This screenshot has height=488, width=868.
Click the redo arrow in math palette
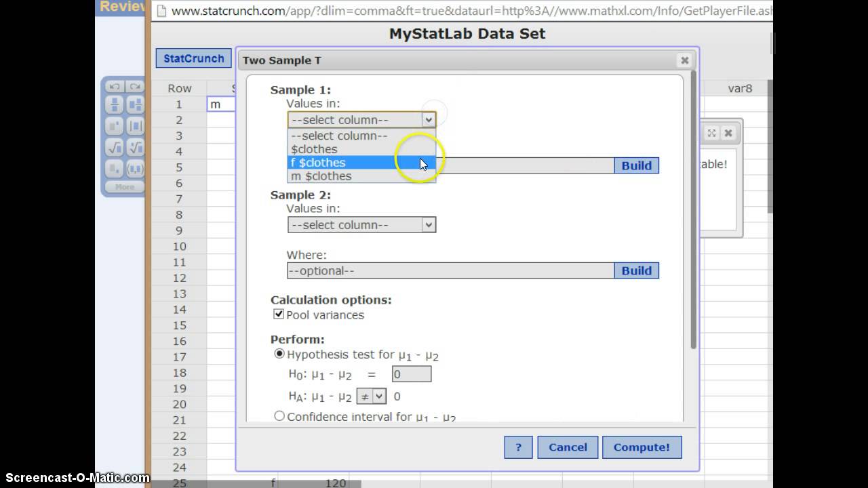[x=135, y=87]
